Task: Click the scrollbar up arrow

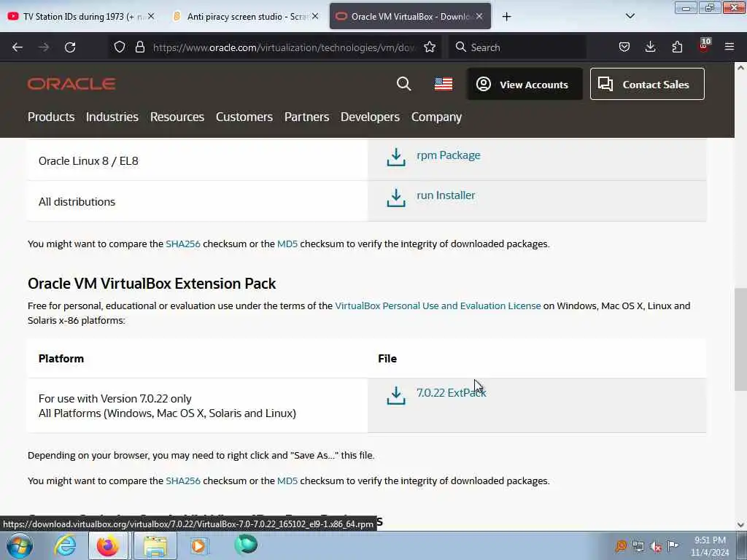Action: tap(740, 68)
